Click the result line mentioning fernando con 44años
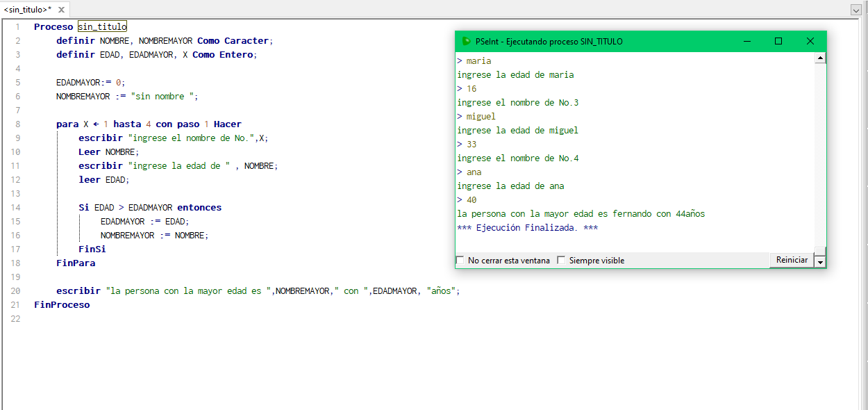The width and height of the screenshot is (868, 410). click(581, 213)
